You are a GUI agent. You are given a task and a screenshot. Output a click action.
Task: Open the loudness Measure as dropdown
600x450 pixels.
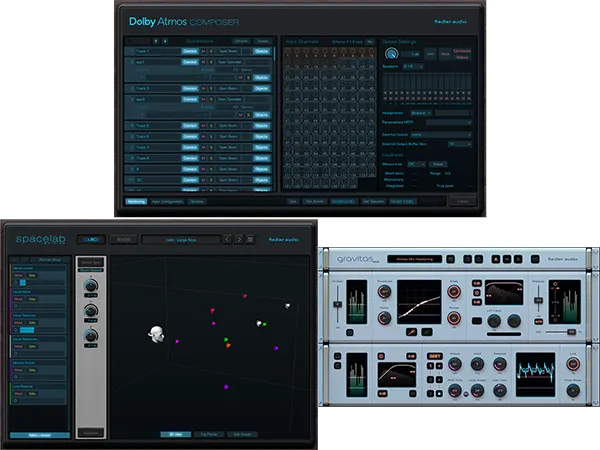416,164
